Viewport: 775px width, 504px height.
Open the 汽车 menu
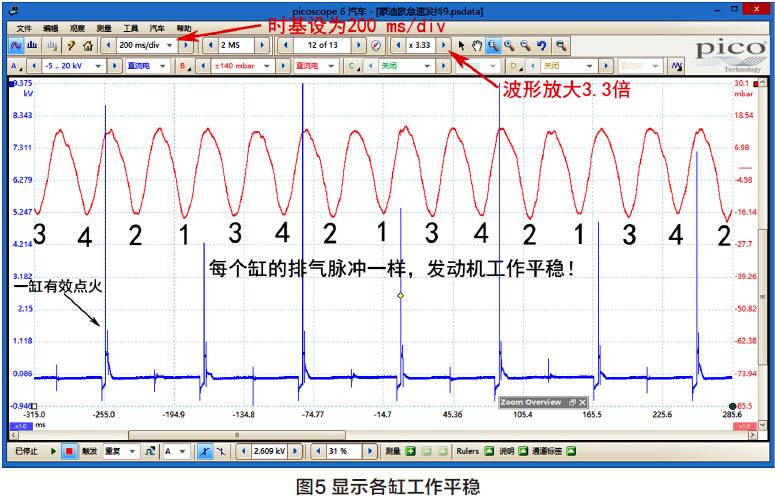[157, 29]
